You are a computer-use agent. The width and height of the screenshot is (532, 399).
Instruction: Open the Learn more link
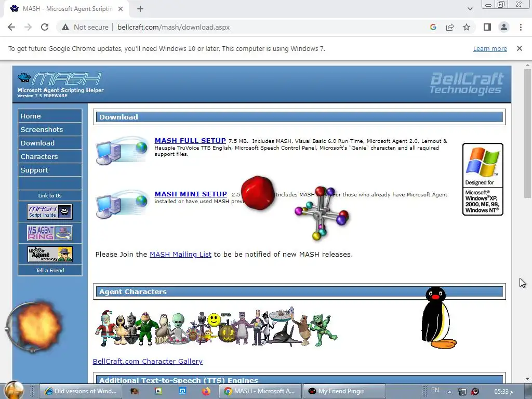click(490, 48)
